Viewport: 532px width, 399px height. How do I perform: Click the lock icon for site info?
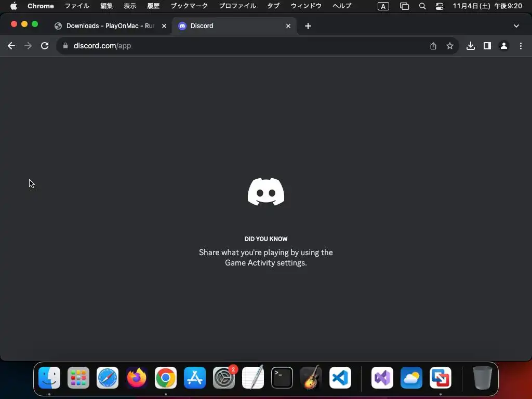(65, 46)
